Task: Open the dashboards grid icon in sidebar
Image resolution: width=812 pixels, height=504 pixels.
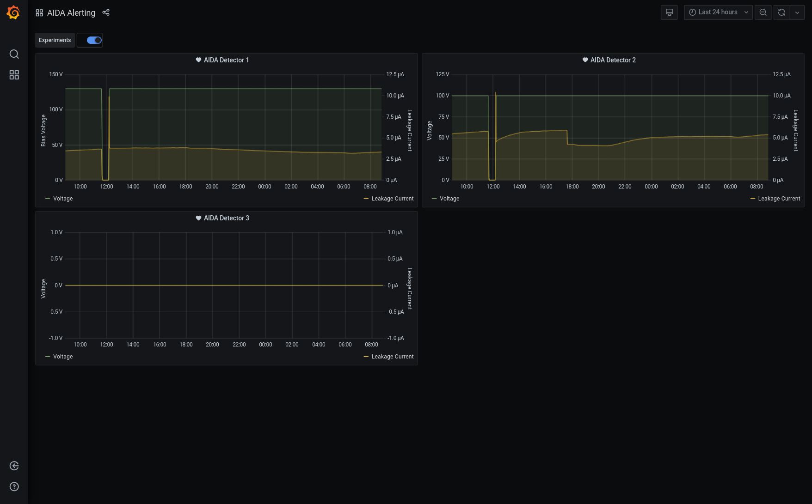Action: click(14, 75)
